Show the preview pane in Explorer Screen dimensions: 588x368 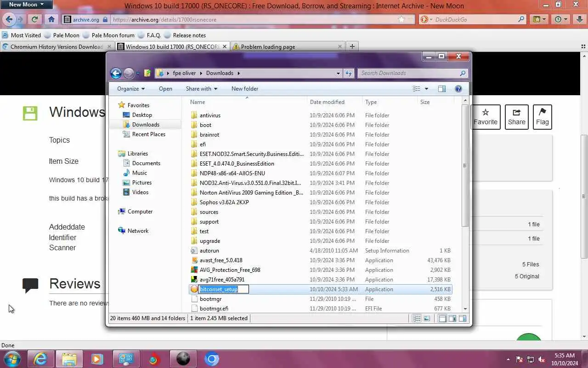point(442,89)
